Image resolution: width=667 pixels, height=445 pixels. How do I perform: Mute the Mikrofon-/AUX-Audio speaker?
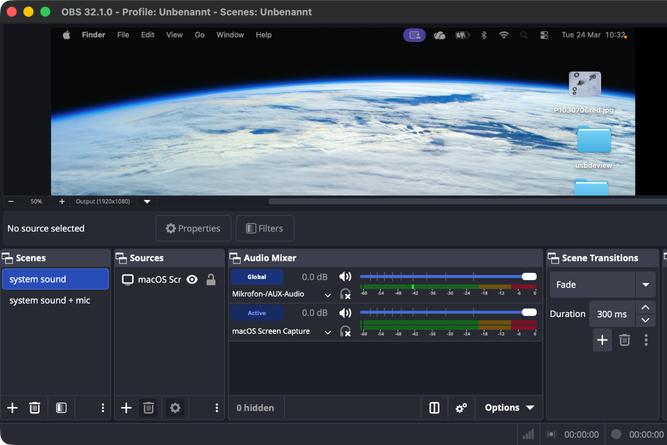pos(345,277)
